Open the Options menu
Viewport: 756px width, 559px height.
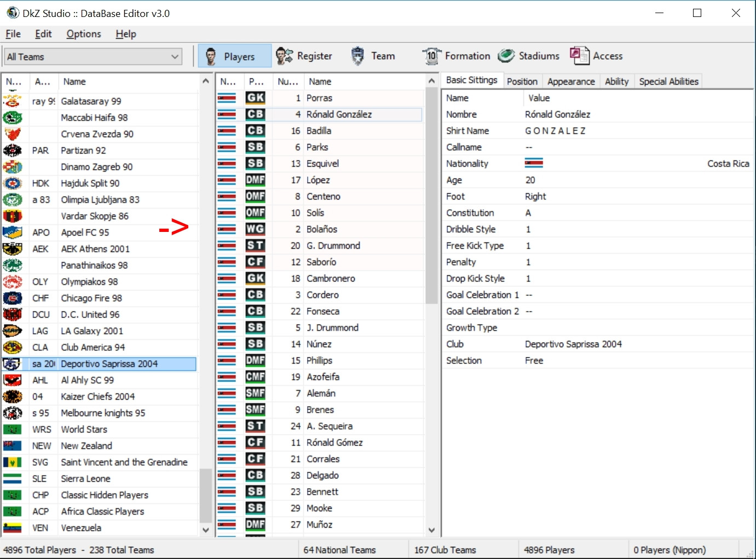coord(84,34)
